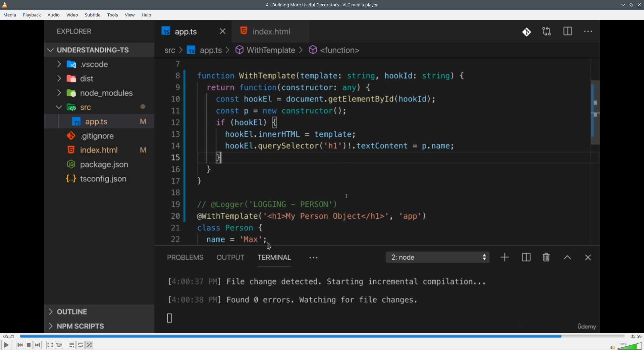Open the Playback menu

point(32,15)
